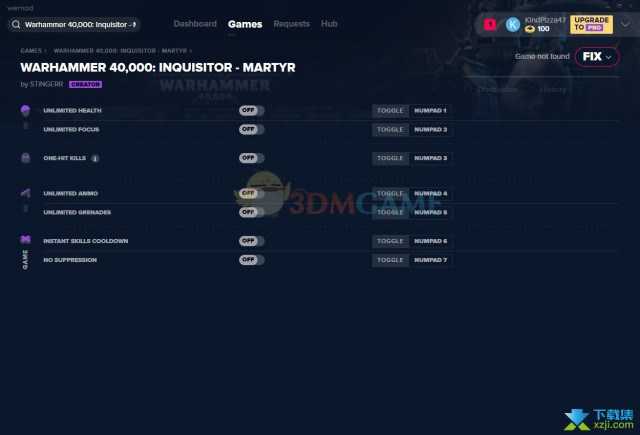Open the KindPizza47 user avatar
Screen dimensions: 640x435
click(x=513, y=24)
